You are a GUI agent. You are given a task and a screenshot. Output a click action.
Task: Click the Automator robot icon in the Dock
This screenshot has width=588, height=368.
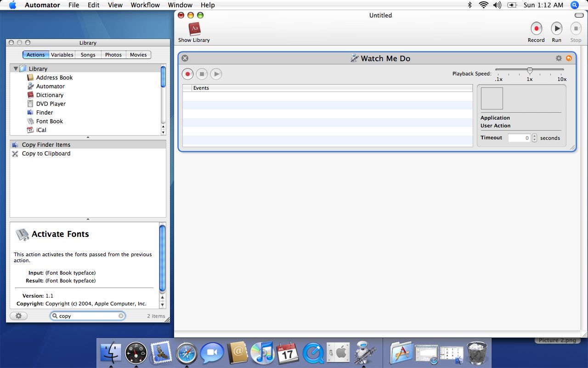pos(364,353)
